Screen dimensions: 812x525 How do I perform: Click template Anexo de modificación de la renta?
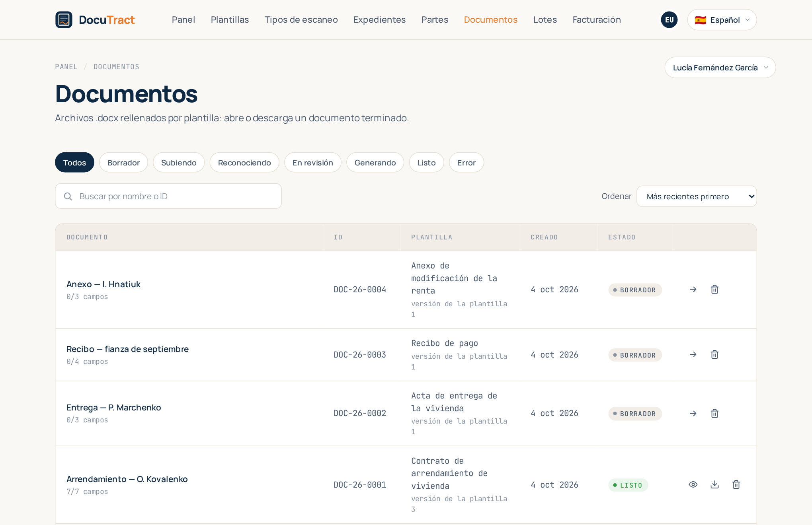454,278
